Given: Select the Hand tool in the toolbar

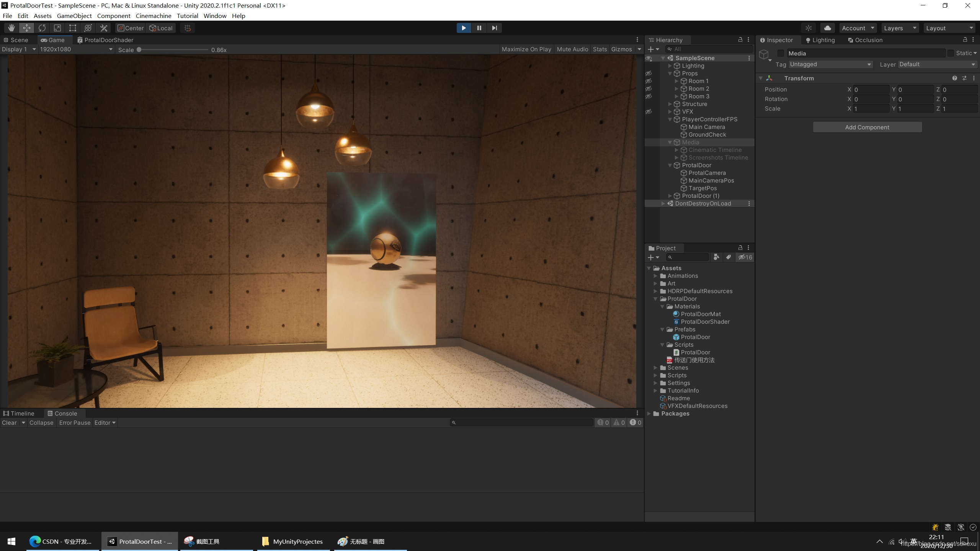Looking at the screenshot, I should tap(11, 28).
